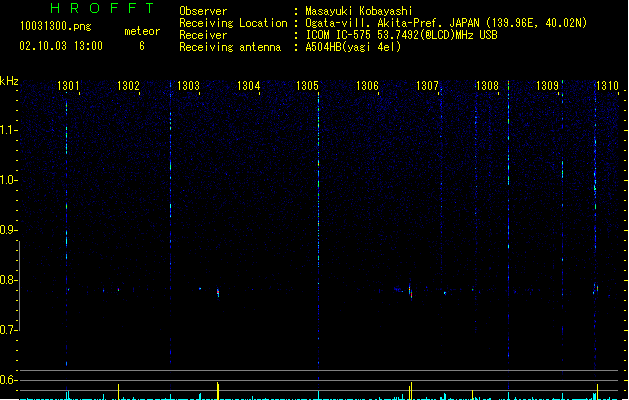Click the 1.1 kHz axis label
The image size is (629, 400).
pyautogui.click(x=8, y=130)
